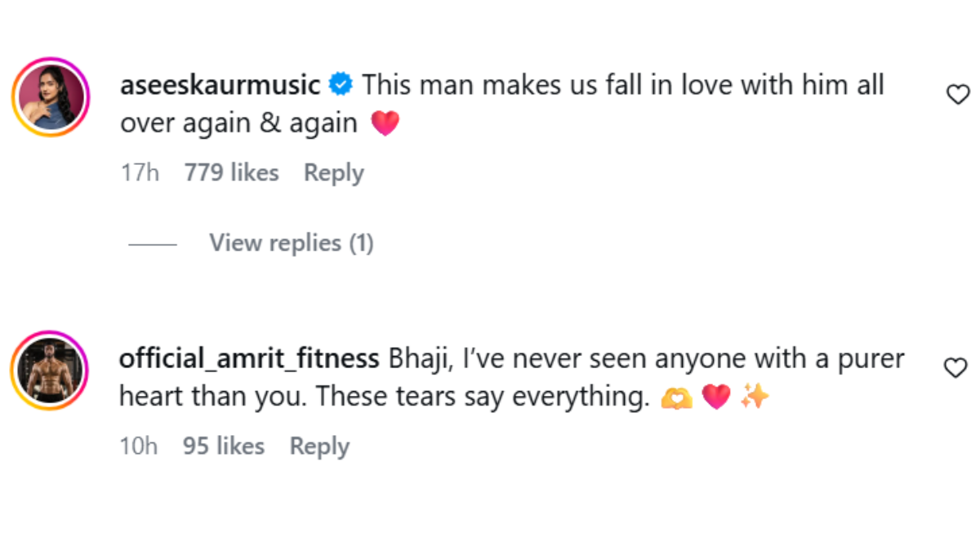
Task: Show the 95 likes list
Action: tap(224, 447)
